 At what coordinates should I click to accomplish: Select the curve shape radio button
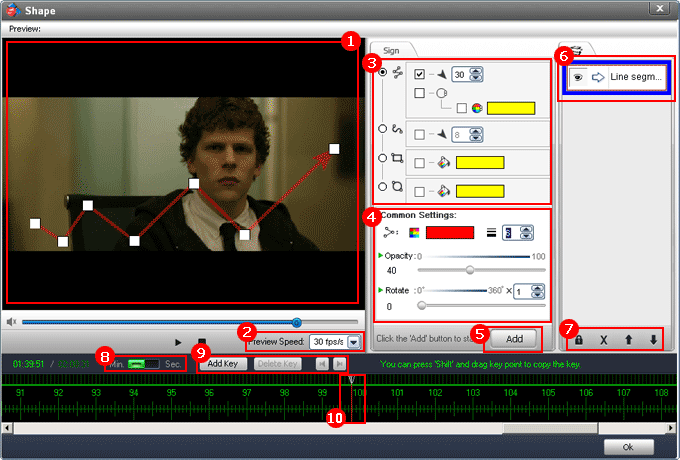(x=382, y=129)
